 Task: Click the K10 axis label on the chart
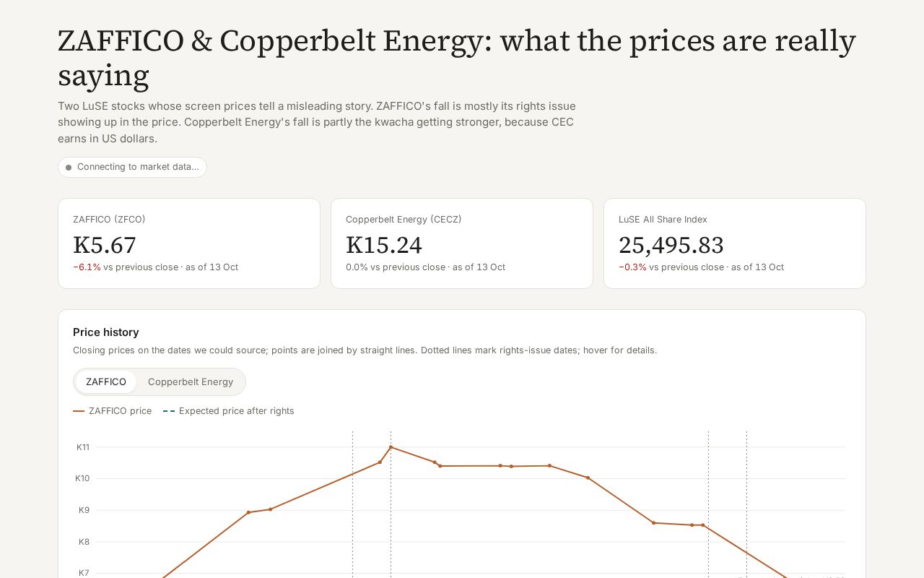click(82, 478)
